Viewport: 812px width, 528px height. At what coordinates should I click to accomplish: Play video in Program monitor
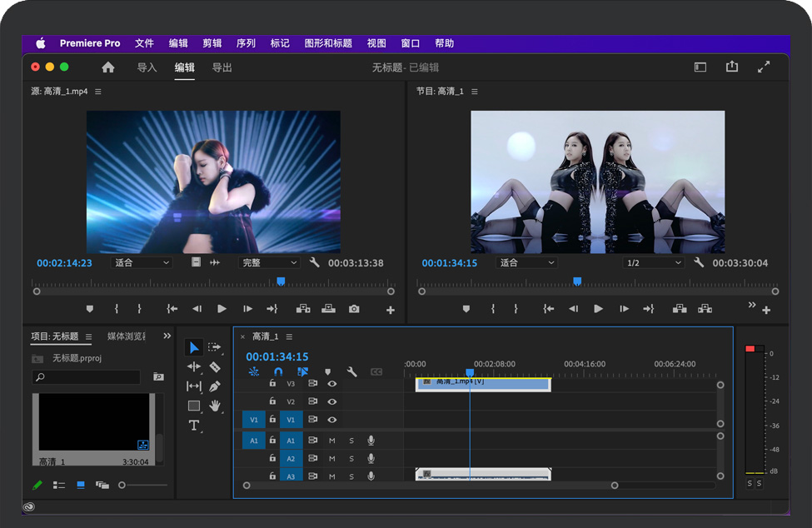pyautogui.click(x=598, y=309)
